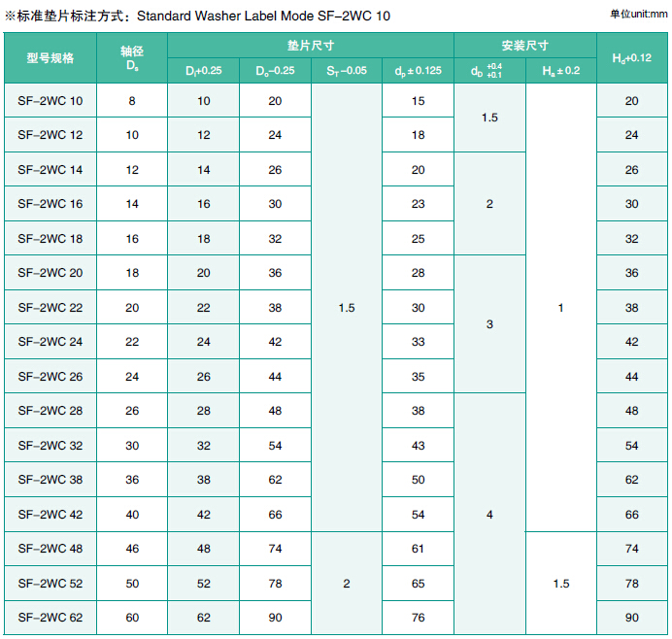Select the merged ST value 2 cell
672x639 pixels.
point(347,584)
